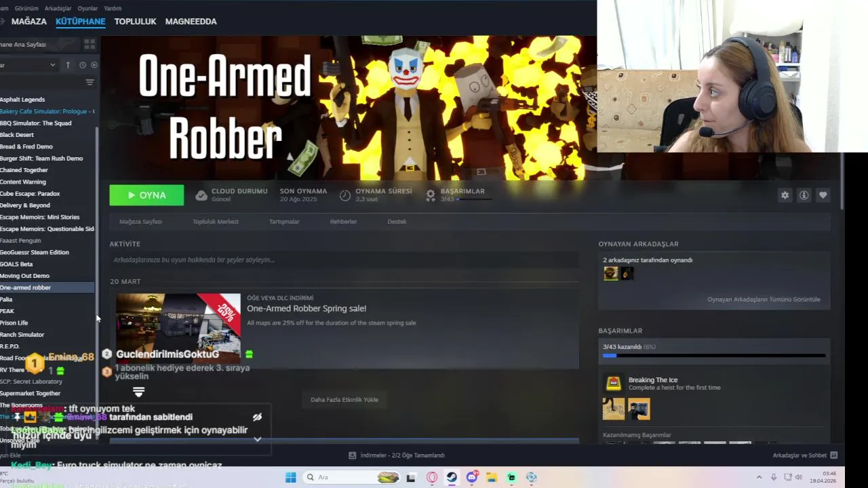This screenshot has height=488, width=868.
Task: Open Opera GX from the taskbar
Action: coord(431,477)
